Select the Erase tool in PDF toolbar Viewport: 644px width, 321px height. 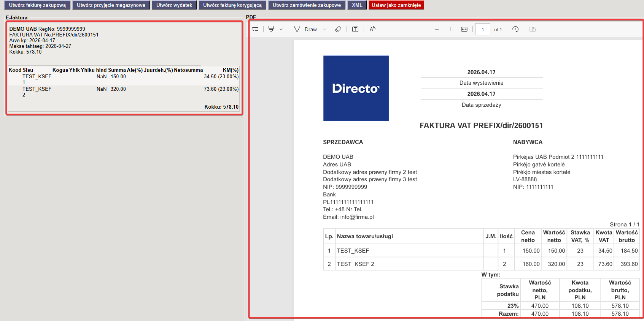(x=338, y=29)
